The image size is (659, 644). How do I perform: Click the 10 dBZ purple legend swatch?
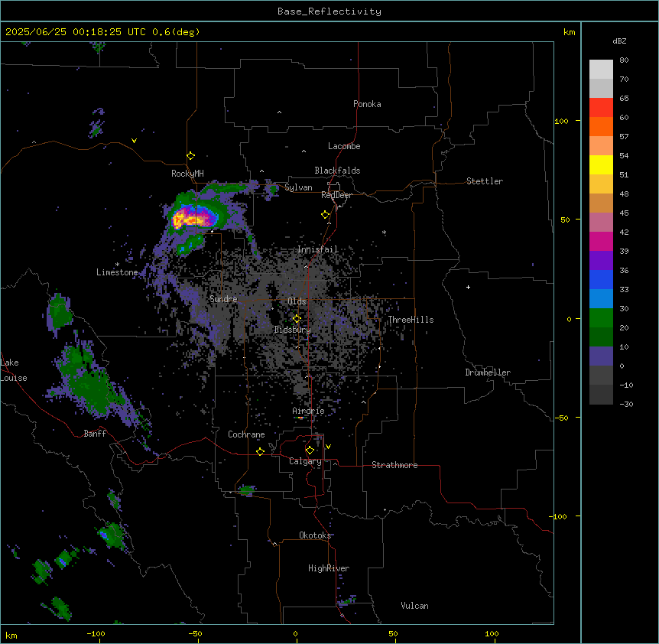tap(601, 356)
